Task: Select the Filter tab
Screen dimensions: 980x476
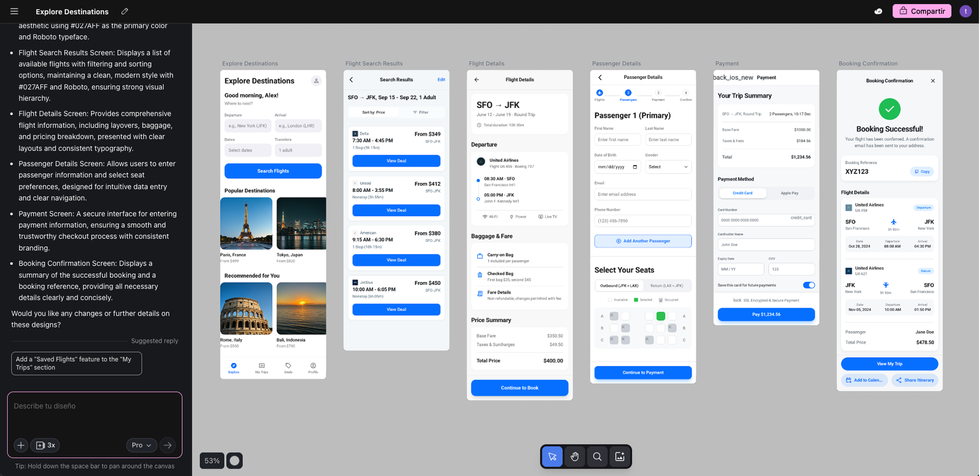Action: tap(421, 112)
